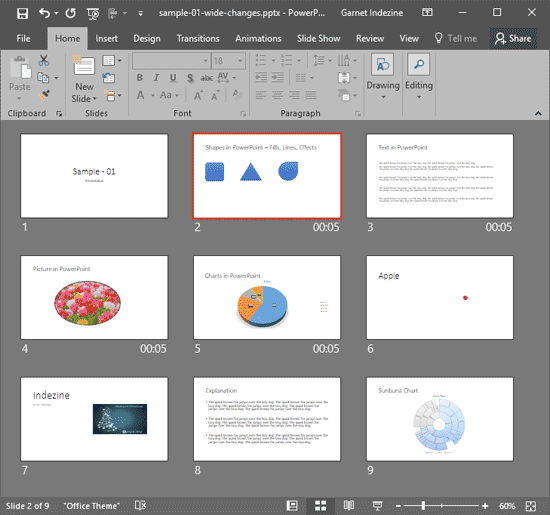The height and width of the screenshot is (515, 550).
Task: Select the Format Painter brush
Action: click(x=44, y=95)
